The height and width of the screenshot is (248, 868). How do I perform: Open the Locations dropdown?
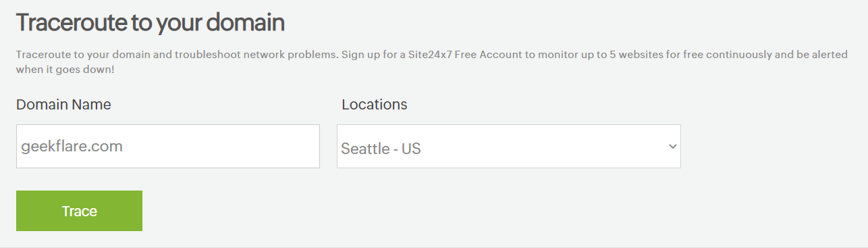(509, 146)
